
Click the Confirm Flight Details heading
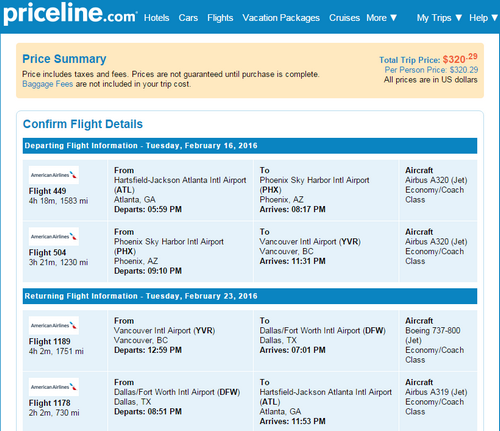point(83,124)
